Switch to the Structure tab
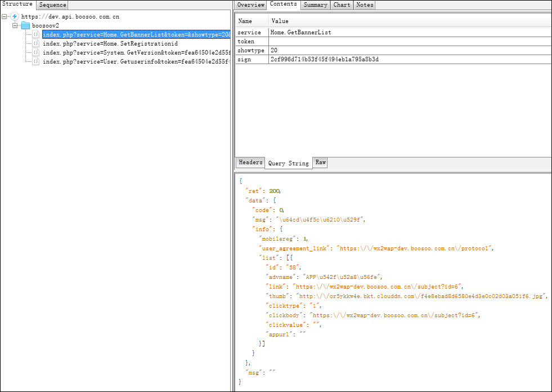 (x=17, y=4)
